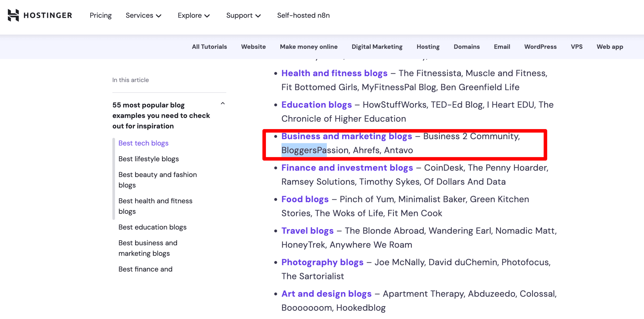Open Best education blogs from the sidebar

click(152, 227)
